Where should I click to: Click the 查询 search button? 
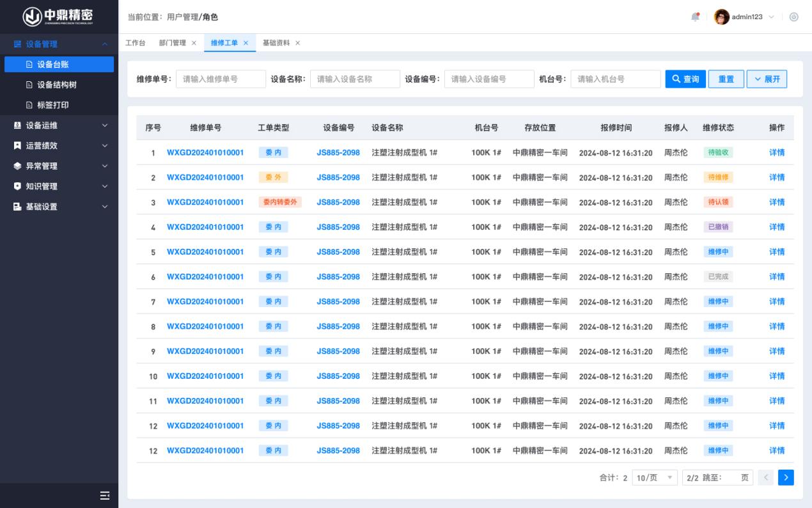tap(685, 79)
